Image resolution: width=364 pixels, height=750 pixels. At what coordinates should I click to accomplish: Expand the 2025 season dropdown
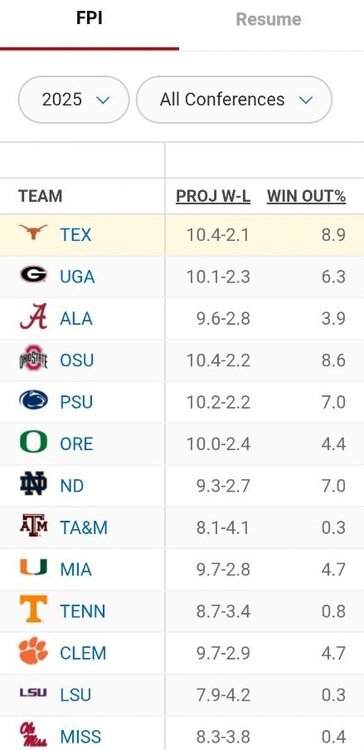(x=74, y=99)
